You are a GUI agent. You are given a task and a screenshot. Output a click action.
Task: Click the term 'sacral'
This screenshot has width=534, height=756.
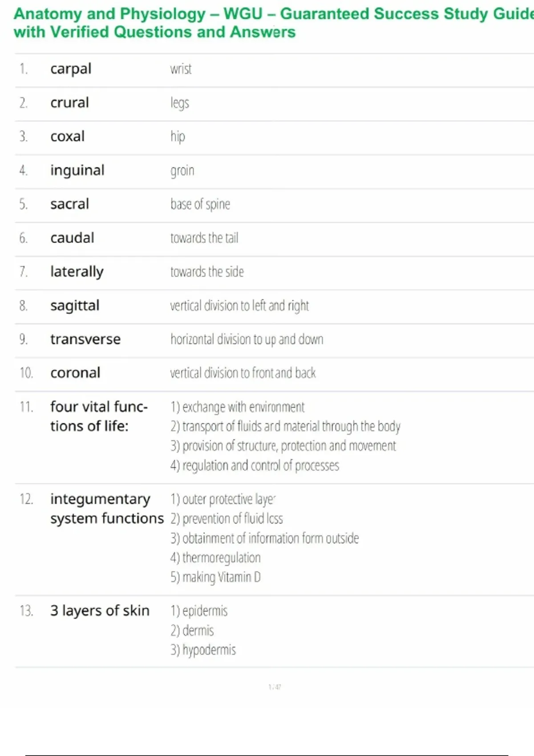69,204
